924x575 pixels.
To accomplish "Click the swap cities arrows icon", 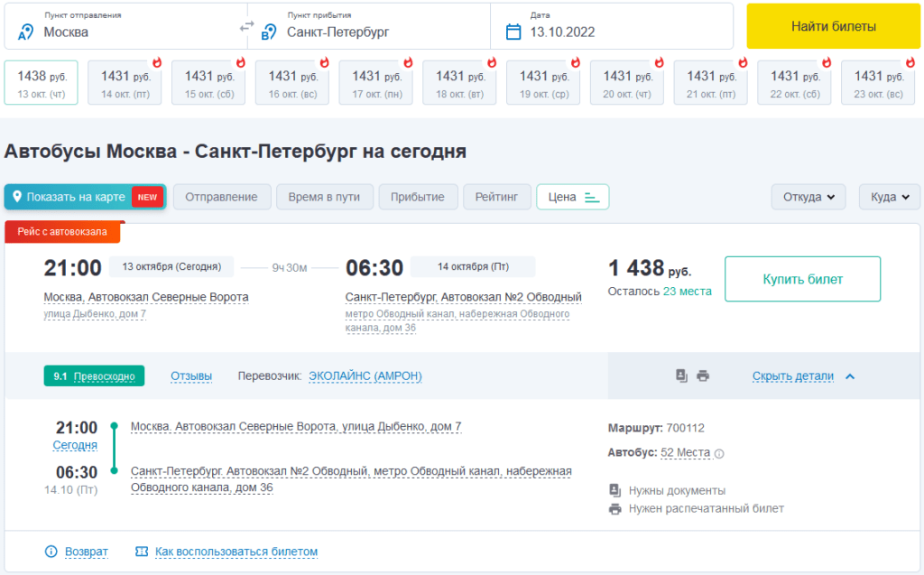I will [247, 27].
